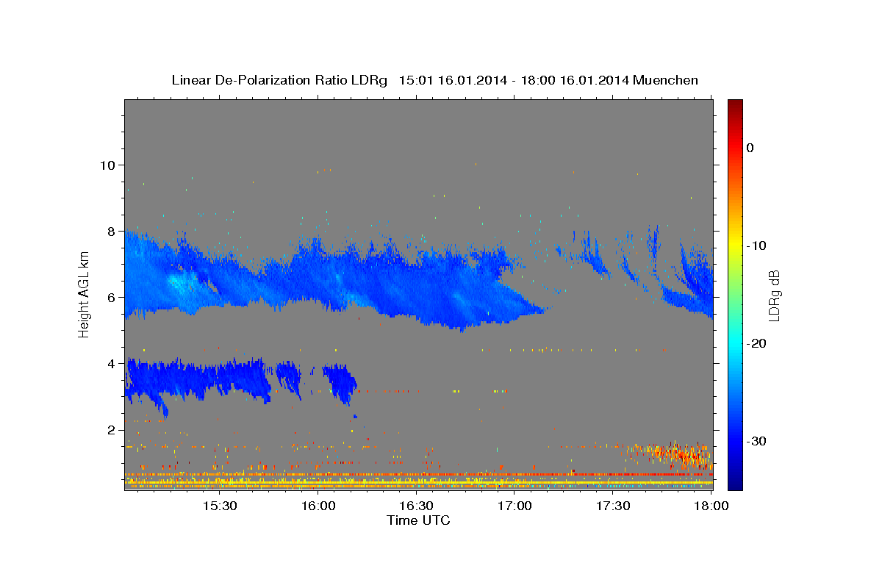Screen dimensions: 882x588
Task: Click the 'Height AGL km' y-axis label
Action: point(84,295)
